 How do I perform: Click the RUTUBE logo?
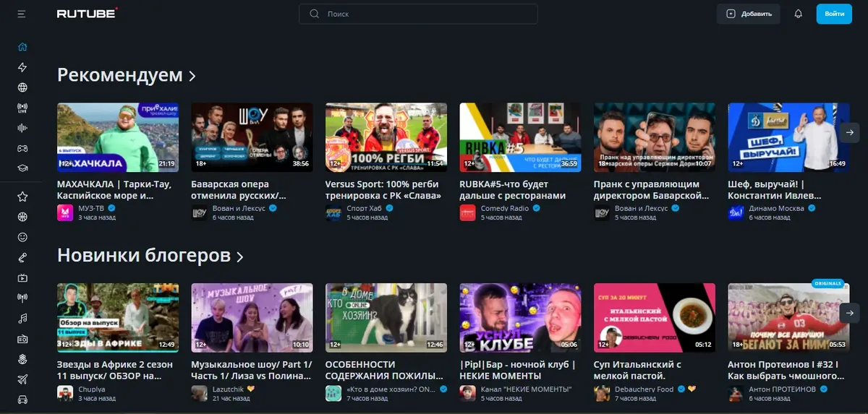(x=87, y=14)
